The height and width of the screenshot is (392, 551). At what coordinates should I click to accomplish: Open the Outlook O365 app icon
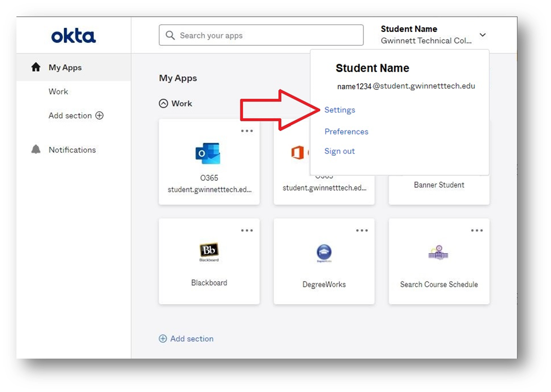[x=208, y=153]
